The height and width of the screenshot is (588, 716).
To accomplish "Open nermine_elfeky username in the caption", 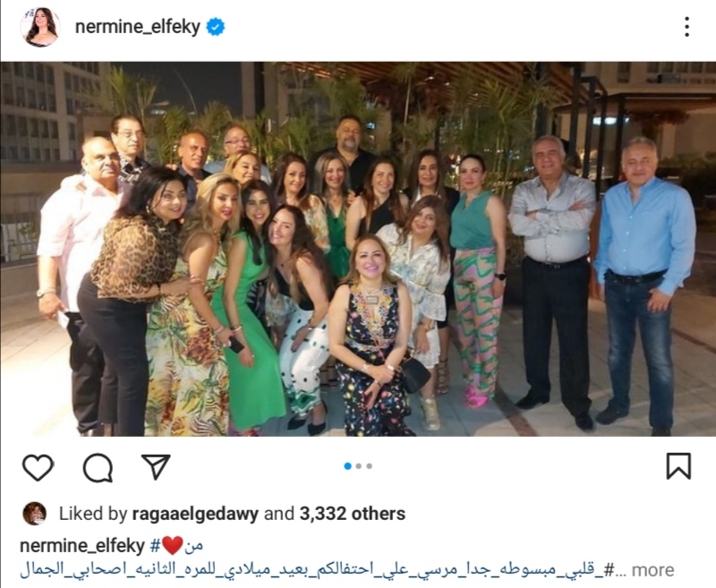I will click(x=82, y=546).
